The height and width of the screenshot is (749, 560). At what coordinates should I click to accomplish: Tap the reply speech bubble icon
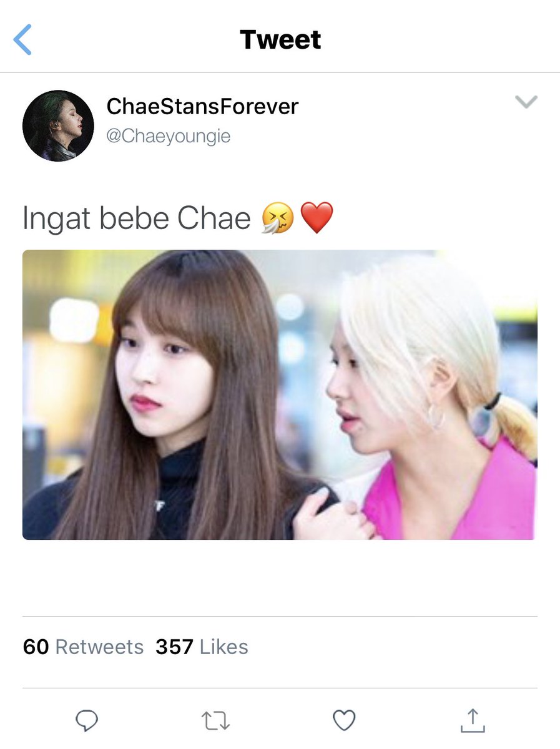point(87,720)
